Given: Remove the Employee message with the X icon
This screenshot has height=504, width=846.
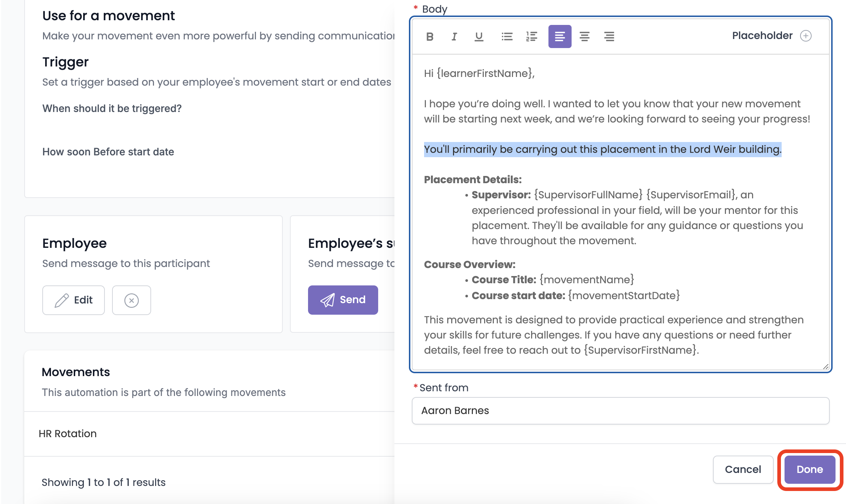Looking at the screenshot, I should pyautogui.click(x=131, y=300).
